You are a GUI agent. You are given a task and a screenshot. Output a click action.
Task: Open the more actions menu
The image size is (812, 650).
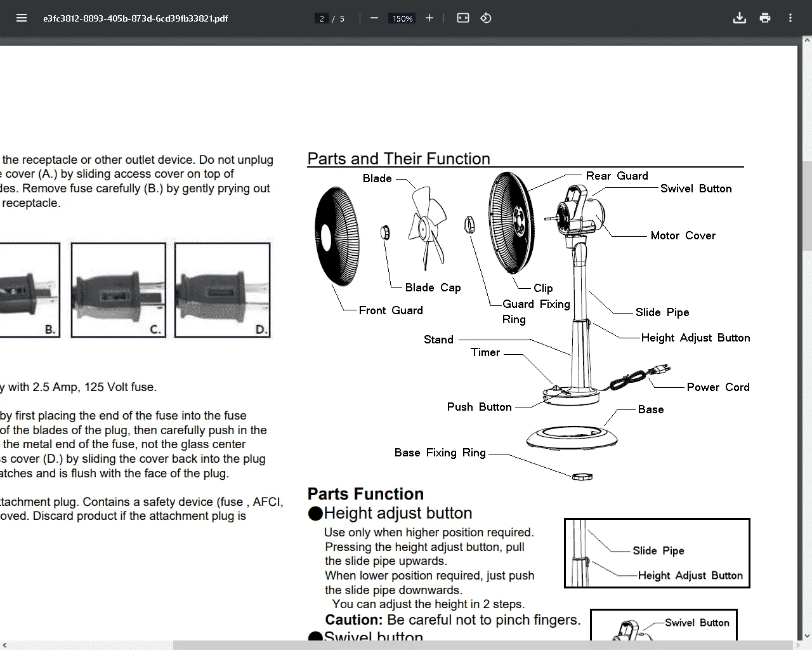790,18
